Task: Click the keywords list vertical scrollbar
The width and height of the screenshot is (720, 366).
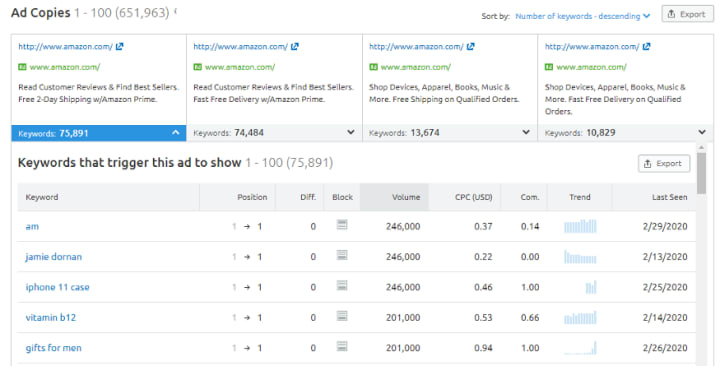Action: 701,172
